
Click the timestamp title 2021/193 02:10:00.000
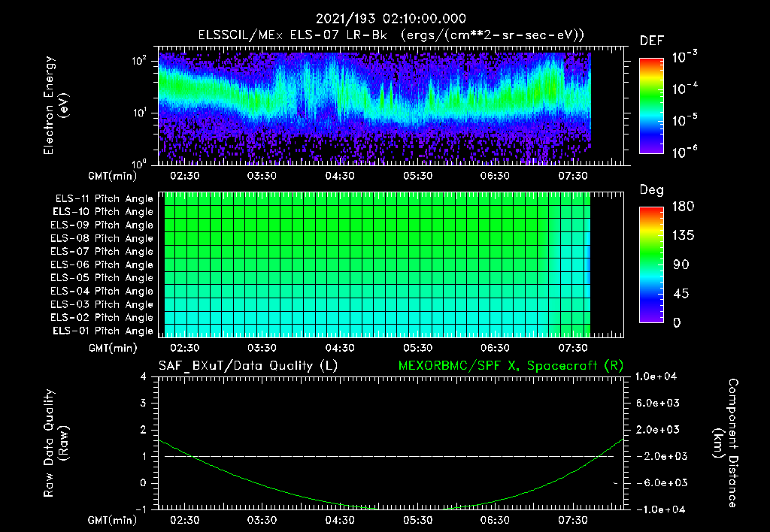pyautogui.click(x=390, y=19)
